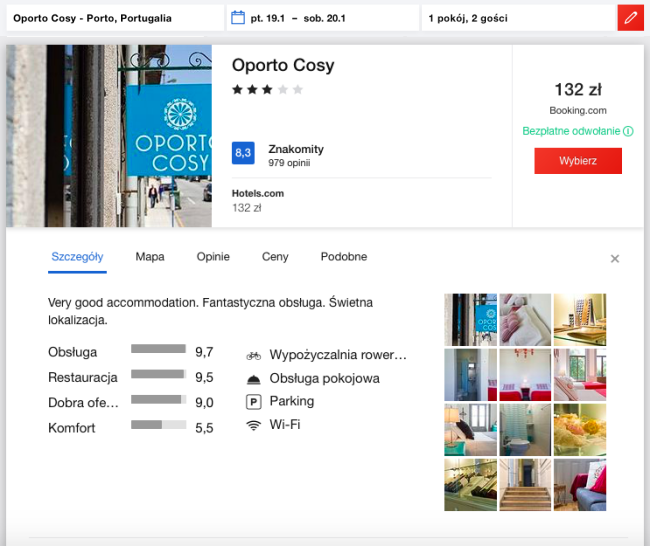Click the three-star hotel rating
Image resolution: width=650 pixels, height=546 pixels.
(267, 90)
